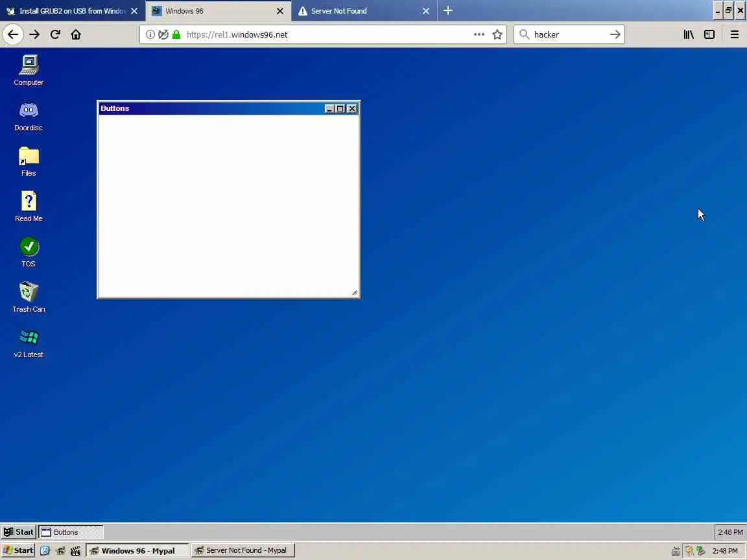Image resolution: width=747 pixels, height=560 pixels.
Task: Close the Install GRUB2 tab
Action: tap(134, 11)
